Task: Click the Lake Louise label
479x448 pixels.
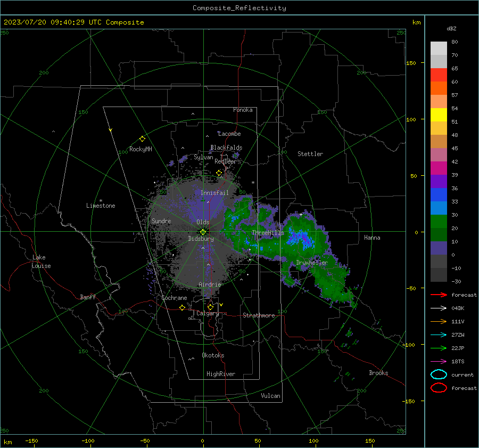Action: 41,262
